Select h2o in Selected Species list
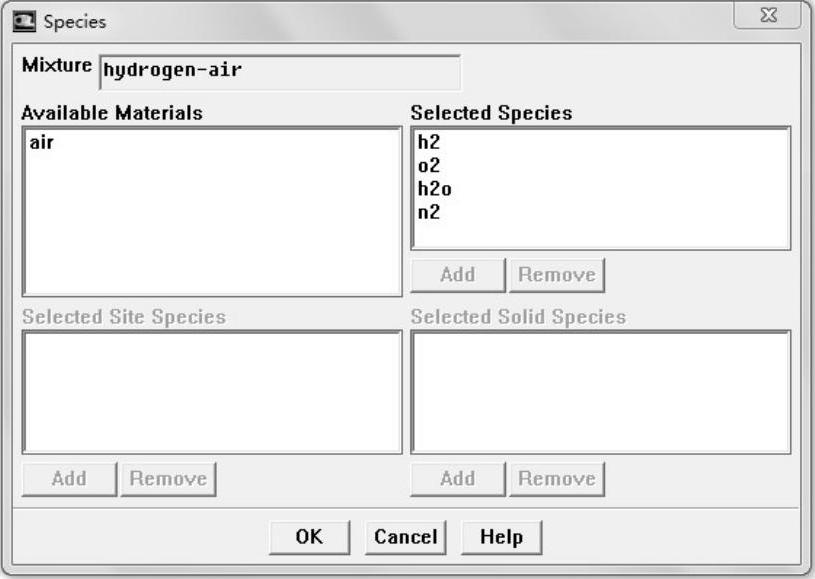Viewport: 815px width, 579px height. 435,188
